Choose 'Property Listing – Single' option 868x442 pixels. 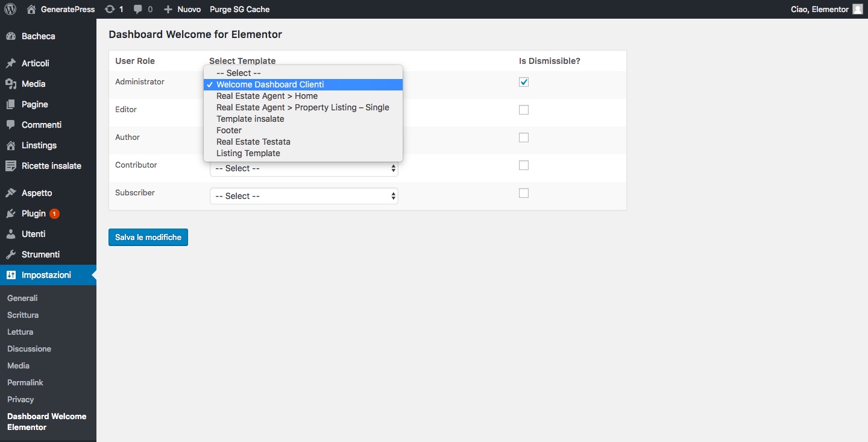pos(303,107)
